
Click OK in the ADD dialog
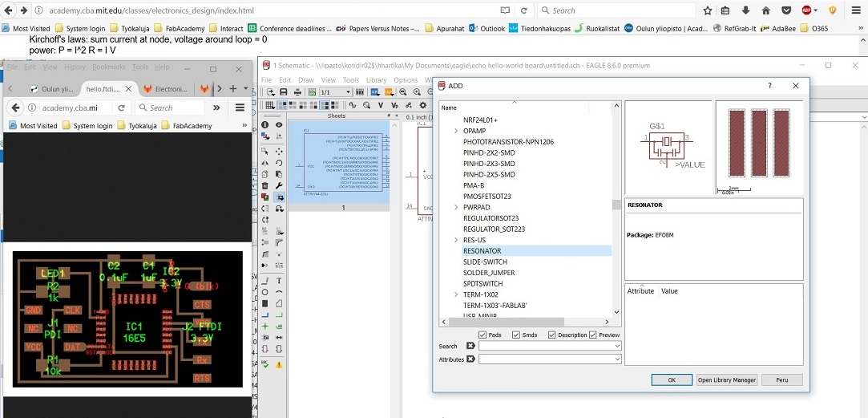tap(672, 379)
